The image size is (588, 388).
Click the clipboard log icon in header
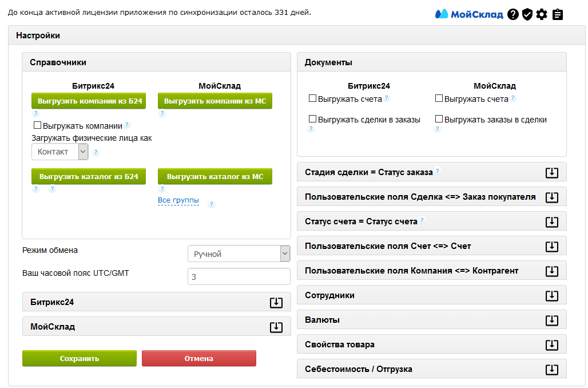pyautogui.click(x=558, y=14)
